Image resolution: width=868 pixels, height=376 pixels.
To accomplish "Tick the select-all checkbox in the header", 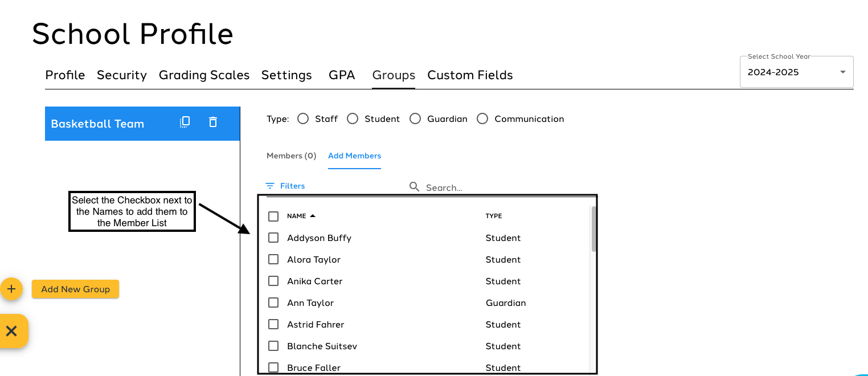I will tap(273, 216).
